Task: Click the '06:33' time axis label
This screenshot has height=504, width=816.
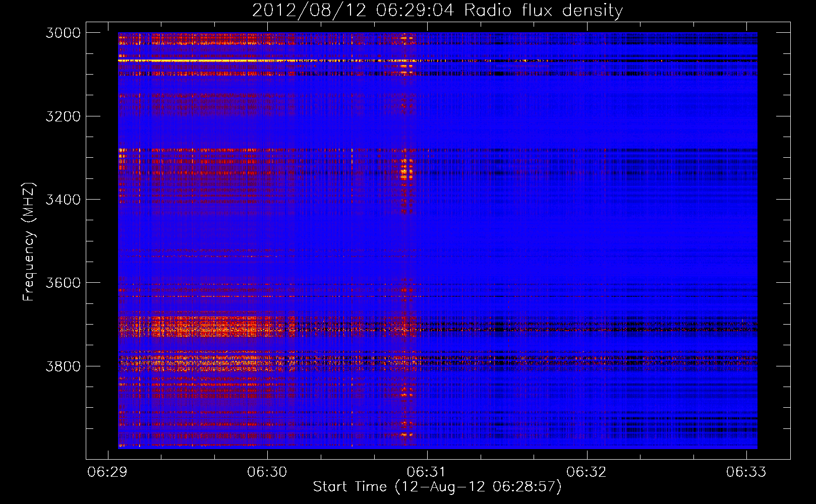Action: tap(746, 472)
